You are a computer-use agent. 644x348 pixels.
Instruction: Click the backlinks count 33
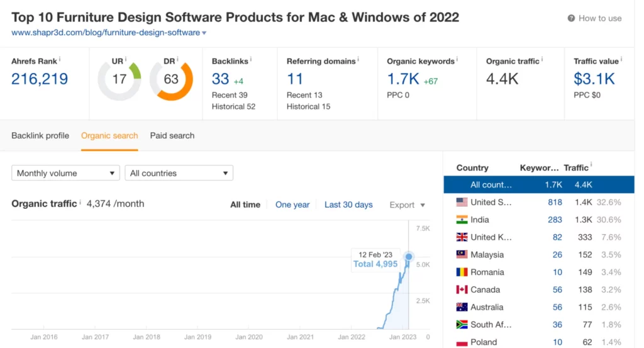[x=220, y=79]
